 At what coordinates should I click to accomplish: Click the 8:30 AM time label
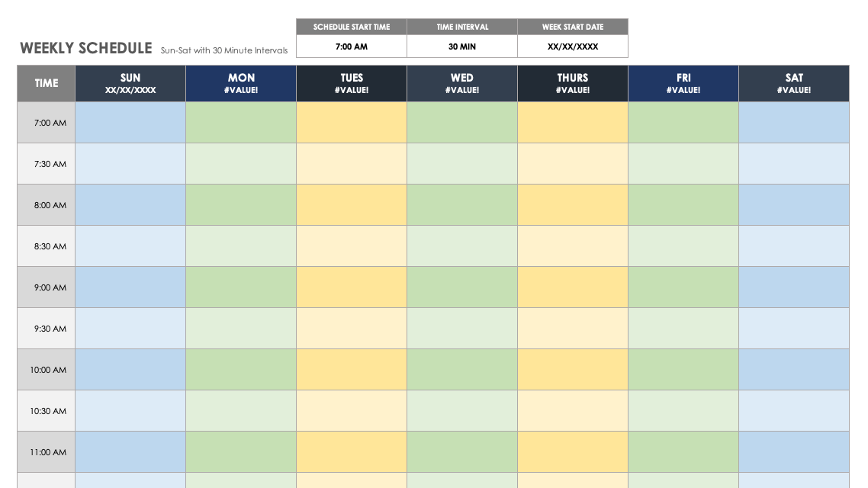47,246
